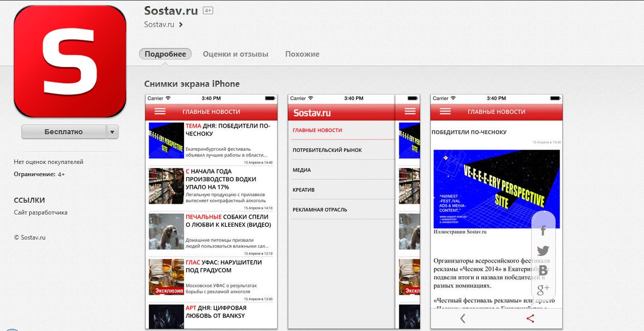Open dropdown arrow next to Бесплатно

[x=113, y=132]
